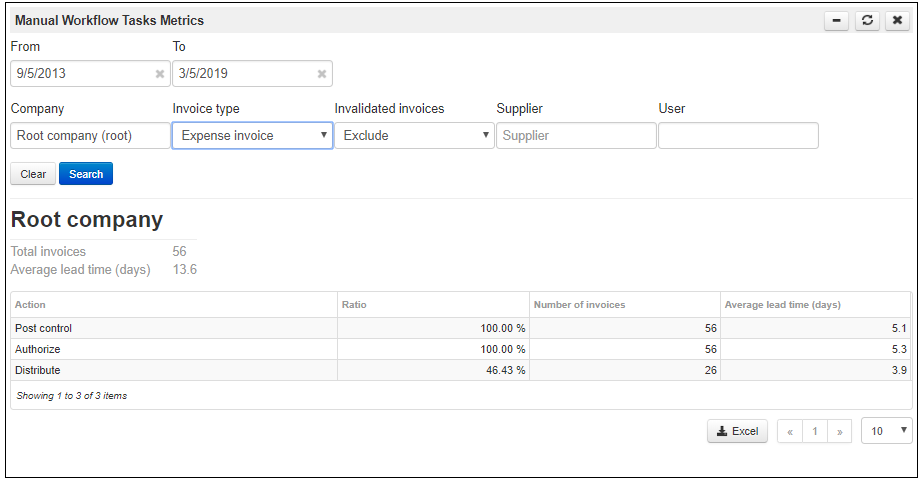Select page 1 in pagination

tap(815, 431)
